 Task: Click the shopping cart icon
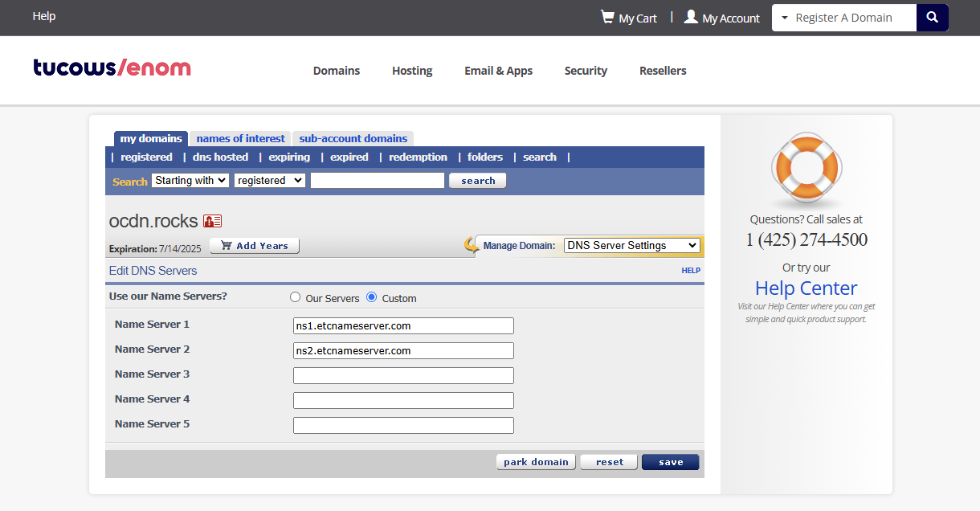point(607,17)
